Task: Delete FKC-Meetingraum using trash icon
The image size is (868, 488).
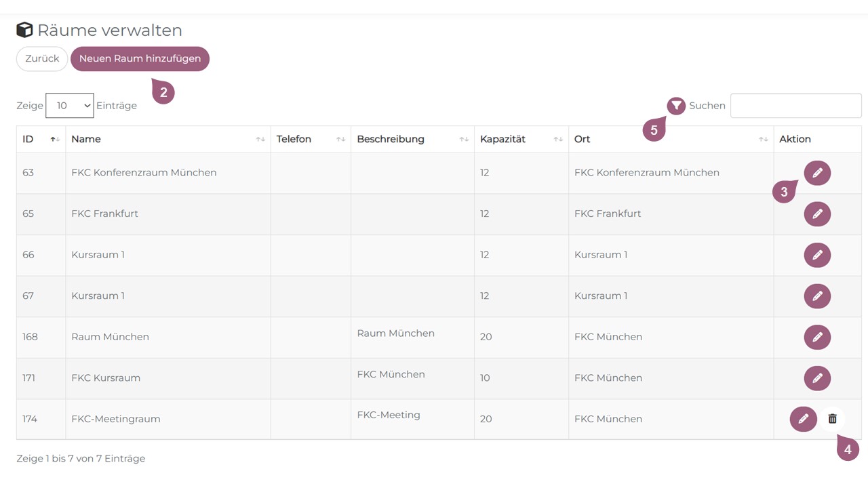Action: pyautogui.click(x=832, y=419)
